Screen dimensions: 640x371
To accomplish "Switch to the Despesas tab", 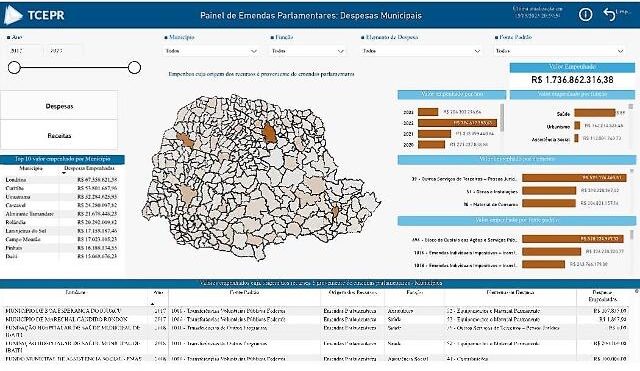I will [x=59, y=106].
